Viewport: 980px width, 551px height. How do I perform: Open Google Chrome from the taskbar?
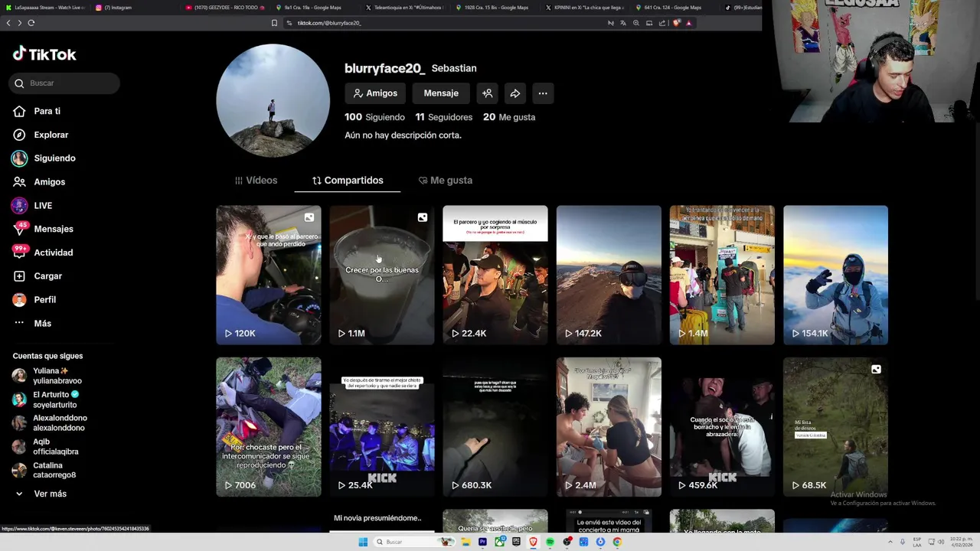(617, 542)
